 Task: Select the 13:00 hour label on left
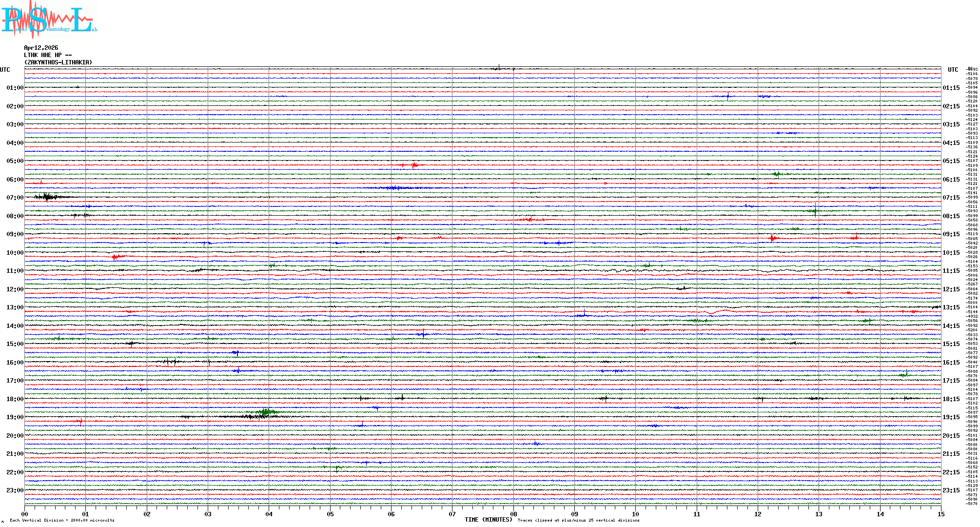15,307
